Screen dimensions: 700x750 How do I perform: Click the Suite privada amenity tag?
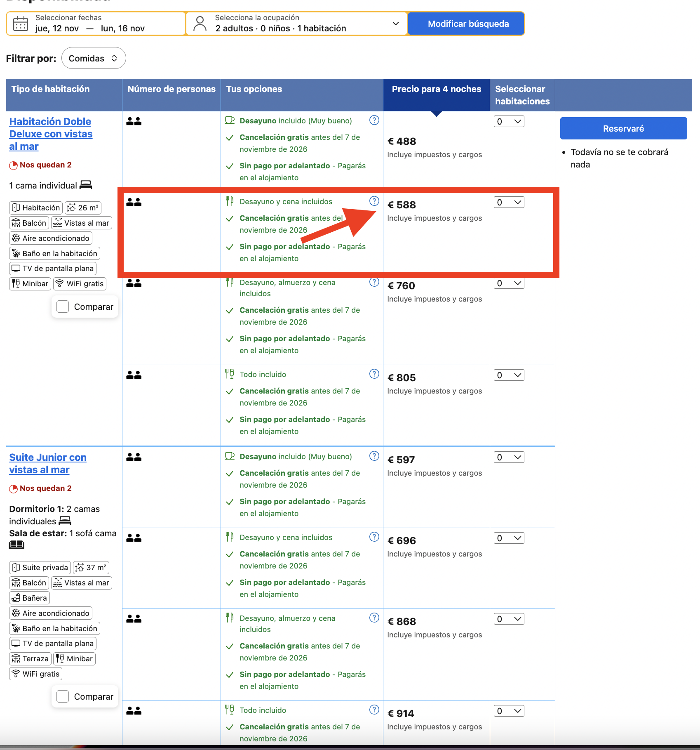[x=40, y=567]
